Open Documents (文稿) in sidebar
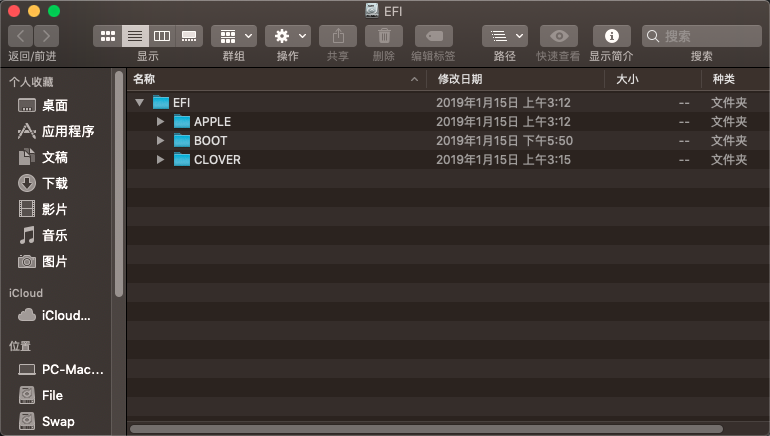The height and width of the screenshot is (436, 770). [x=55, y=157]
